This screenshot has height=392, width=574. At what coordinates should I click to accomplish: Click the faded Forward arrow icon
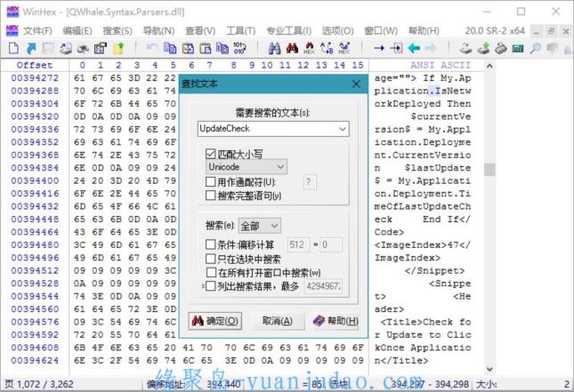tap(431, 48)
